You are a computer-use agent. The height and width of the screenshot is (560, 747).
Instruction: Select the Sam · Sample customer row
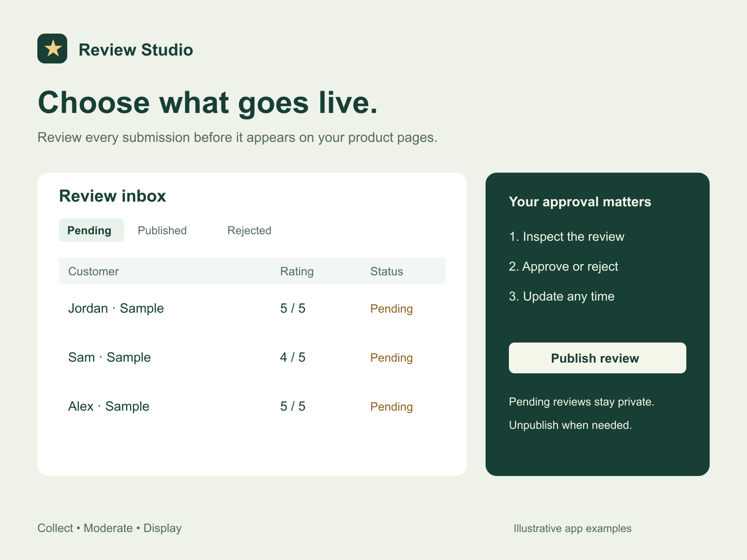(252, 357)
